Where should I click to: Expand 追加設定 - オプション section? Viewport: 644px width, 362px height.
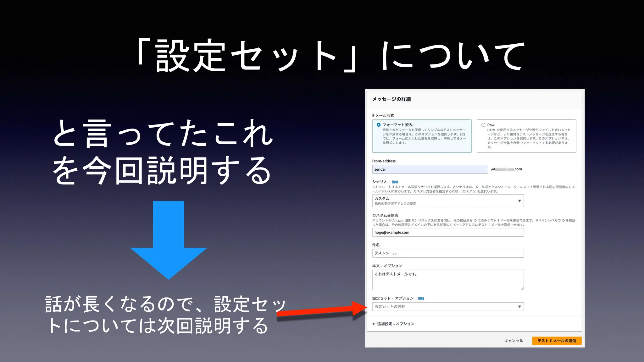[x=393, y=324]
